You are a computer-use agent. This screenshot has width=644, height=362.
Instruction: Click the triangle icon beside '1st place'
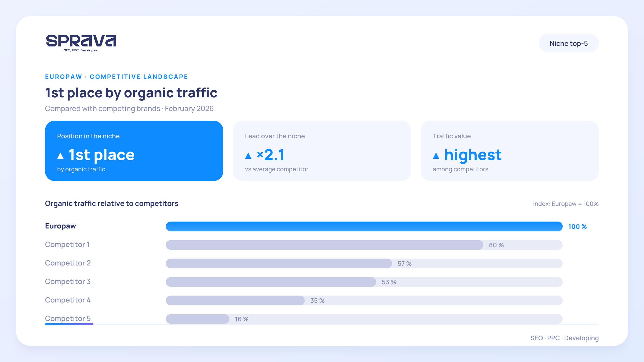click(x=60, y=156)
